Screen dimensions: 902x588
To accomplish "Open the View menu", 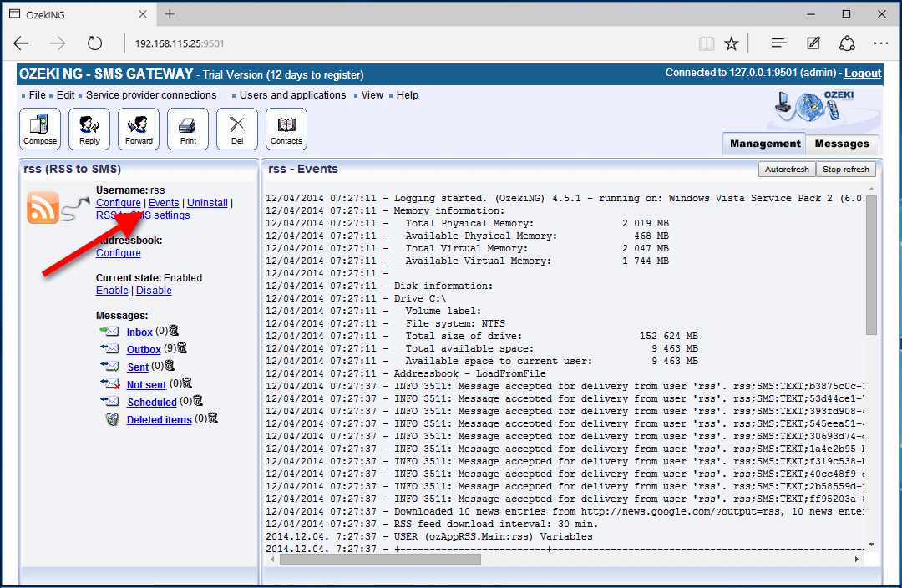I will coord(372,95).
